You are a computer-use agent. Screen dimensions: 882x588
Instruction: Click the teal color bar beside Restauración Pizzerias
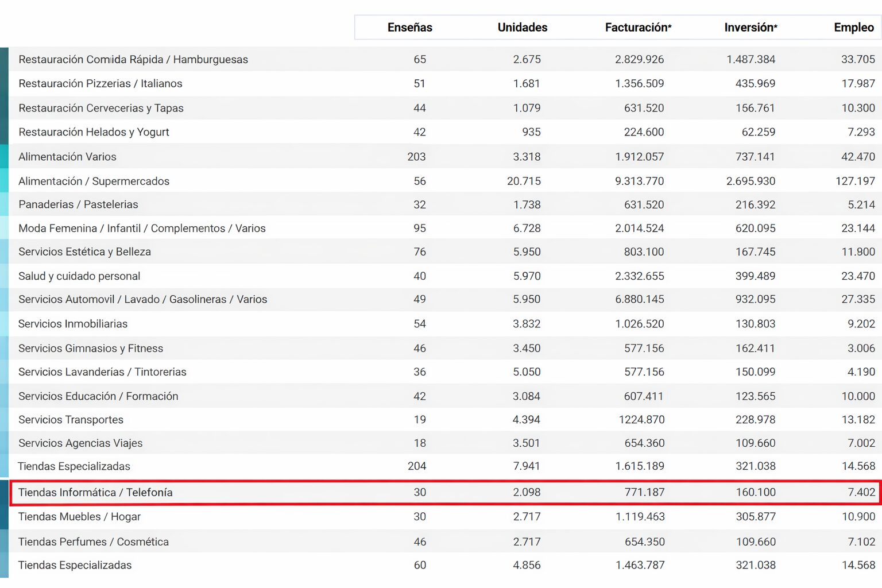[x=4, y=84]
